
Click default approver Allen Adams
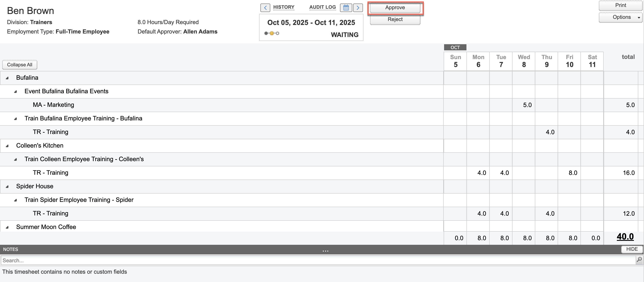coord(200,32)
